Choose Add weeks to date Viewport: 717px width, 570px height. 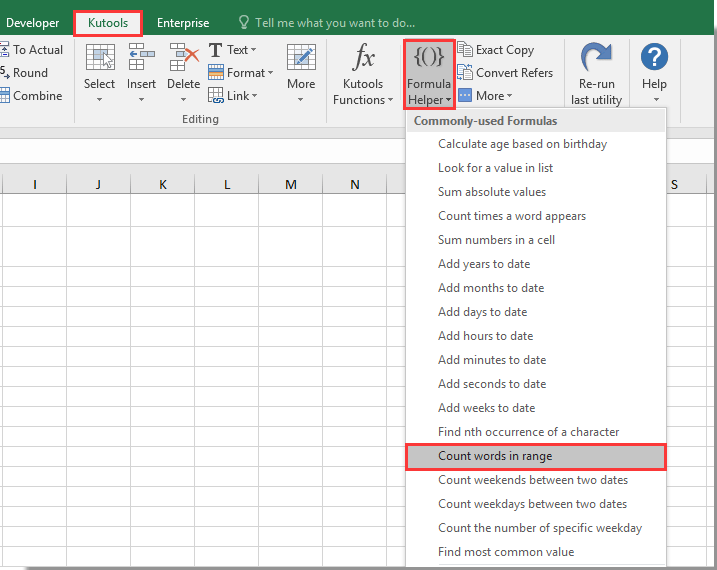pyautogui.click(x=536, y=408)
